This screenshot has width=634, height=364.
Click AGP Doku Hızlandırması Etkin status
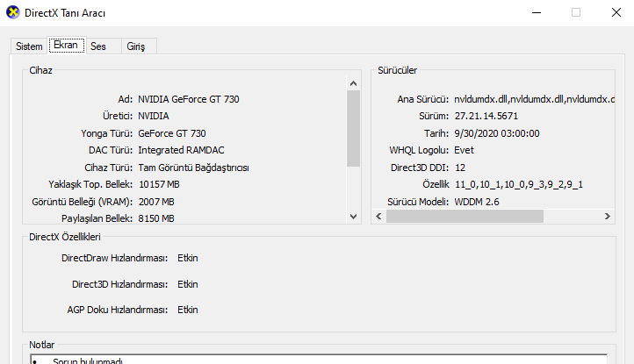[188, 310]
